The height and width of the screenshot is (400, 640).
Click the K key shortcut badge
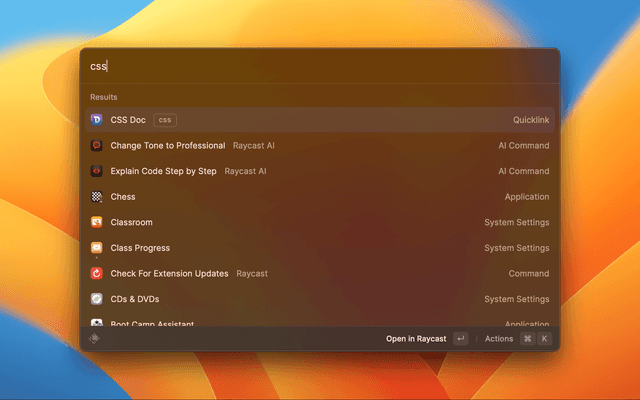545,339
